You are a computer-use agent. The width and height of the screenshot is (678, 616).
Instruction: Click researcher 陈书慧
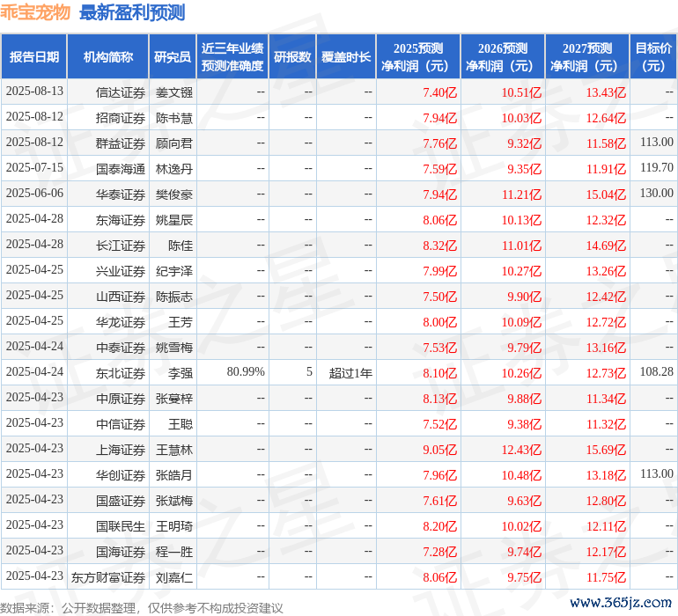[174, 118]
